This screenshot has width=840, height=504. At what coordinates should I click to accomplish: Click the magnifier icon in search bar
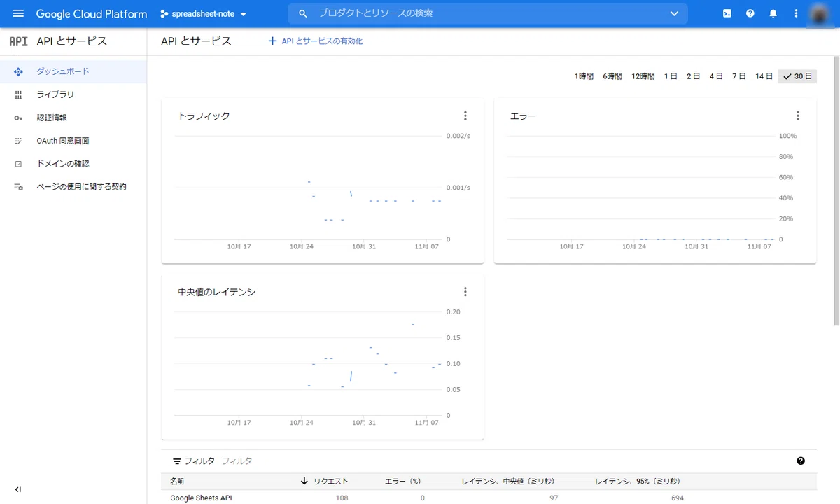[x=303, y=13]
